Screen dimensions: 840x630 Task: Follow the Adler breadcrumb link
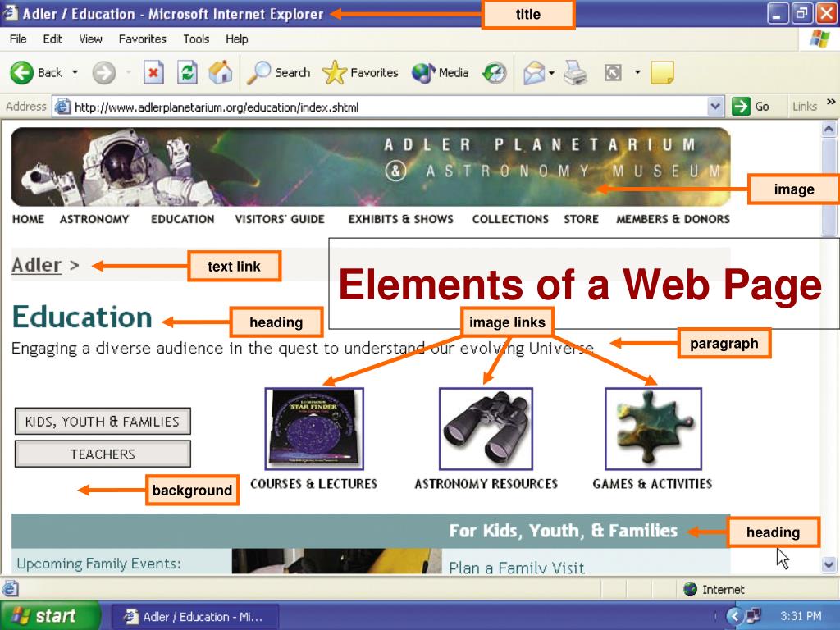coord(36,265)
